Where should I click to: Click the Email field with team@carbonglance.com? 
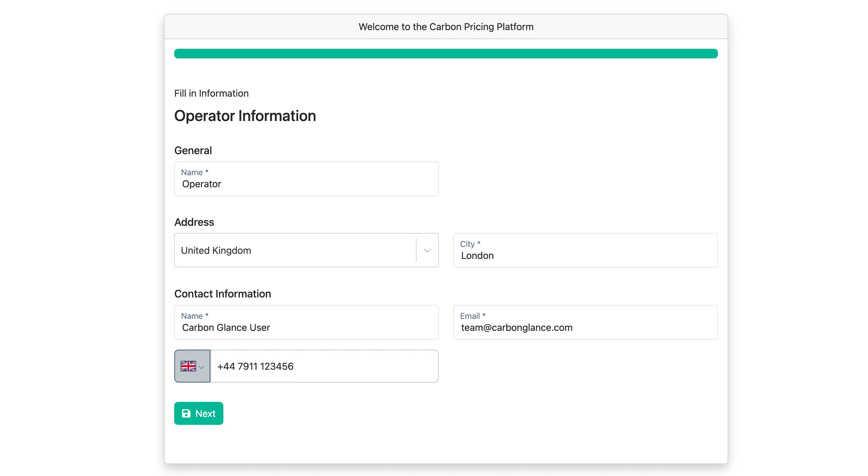585,322
